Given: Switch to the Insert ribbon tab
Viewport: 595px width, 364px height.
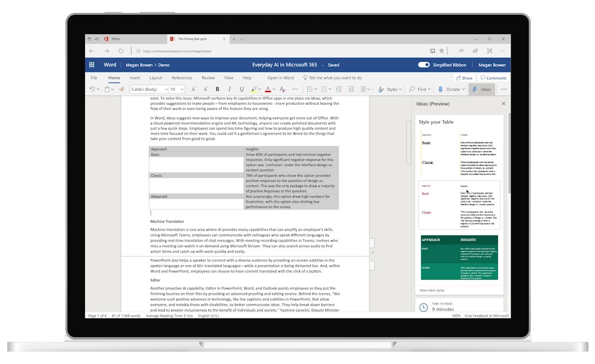Looking at the screenshot, I should click(134, 77).
